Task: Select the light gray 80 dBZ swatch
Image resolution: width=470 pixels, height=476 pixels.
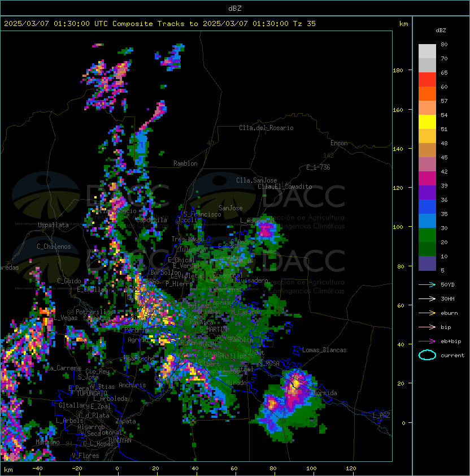Action: [427, 51]
